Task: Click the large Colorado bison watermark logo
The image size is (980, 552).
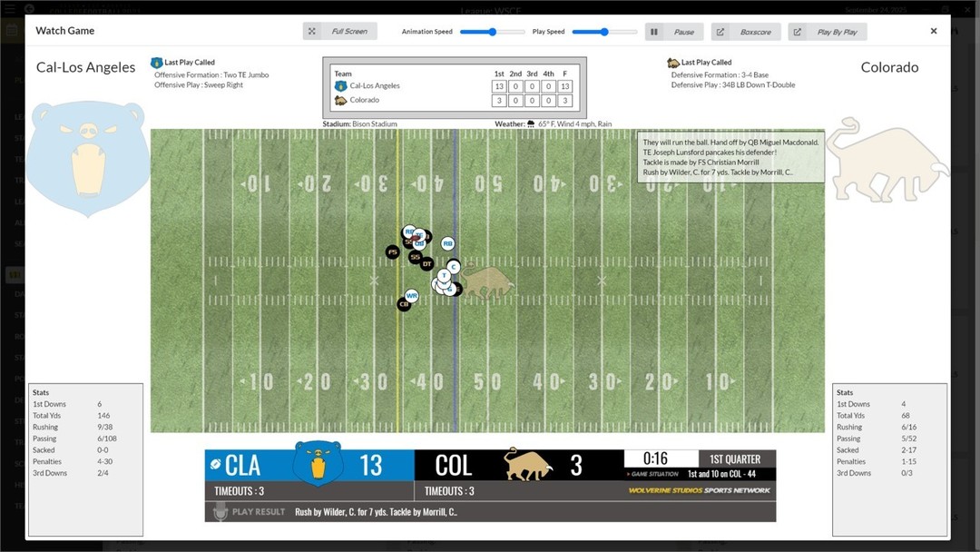Action: pos(887,160)
